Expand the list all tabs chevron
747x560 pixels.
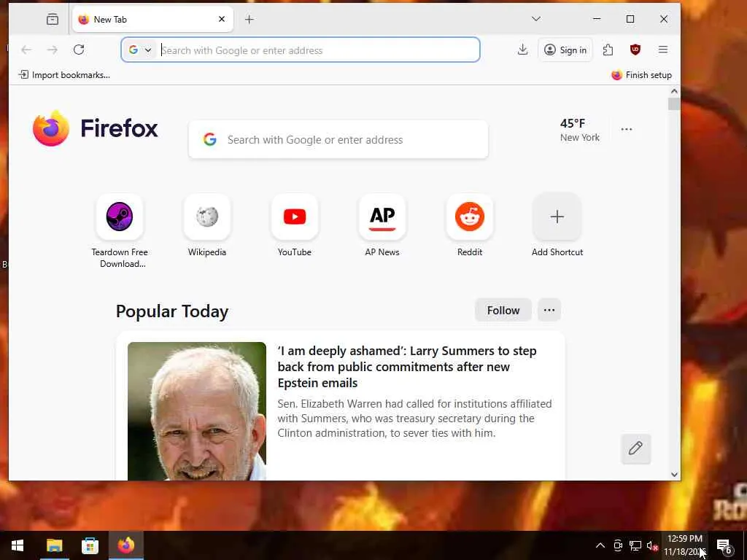click(536, 19)
